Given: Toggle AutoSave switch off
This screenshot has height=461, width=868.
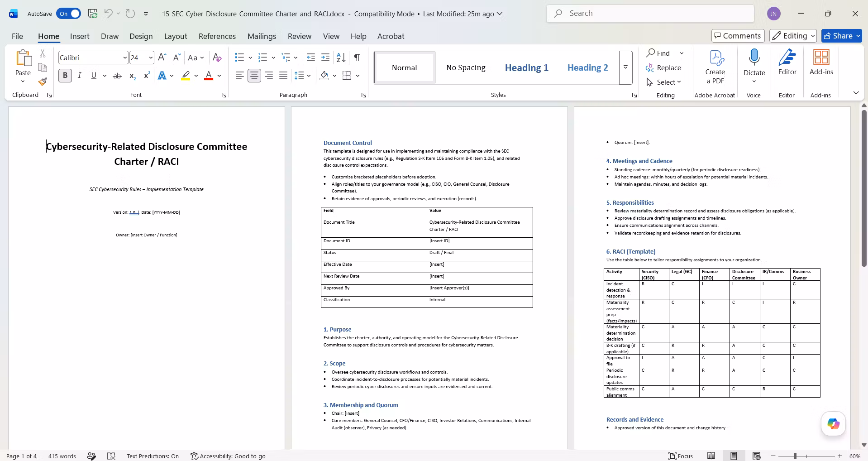Looking at the screenshot, I should [x=69, y=14].
